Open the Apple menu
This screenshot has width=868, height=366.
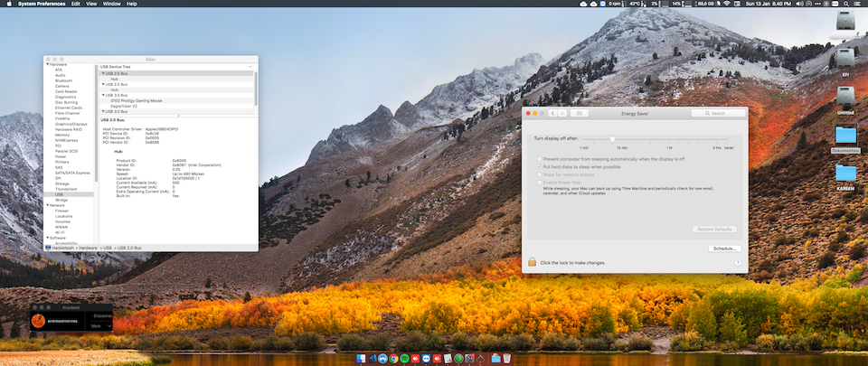pyautogui.click(x=8, y=4)
